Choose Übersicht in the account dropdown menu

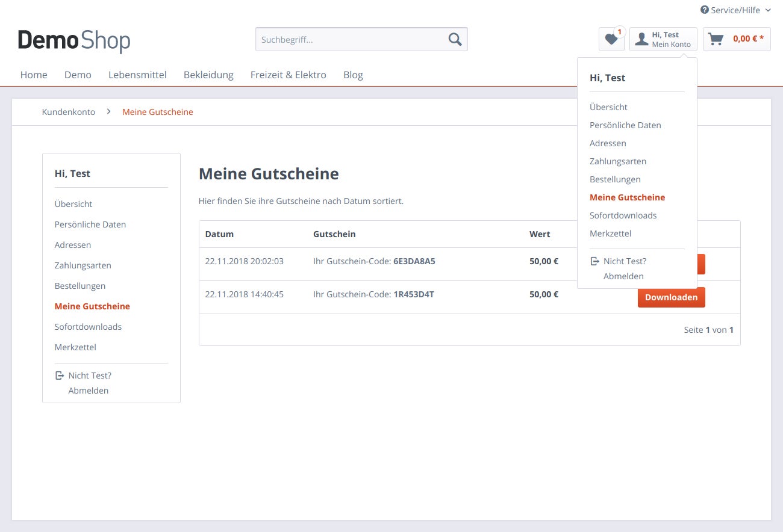[x=608, y=107]
